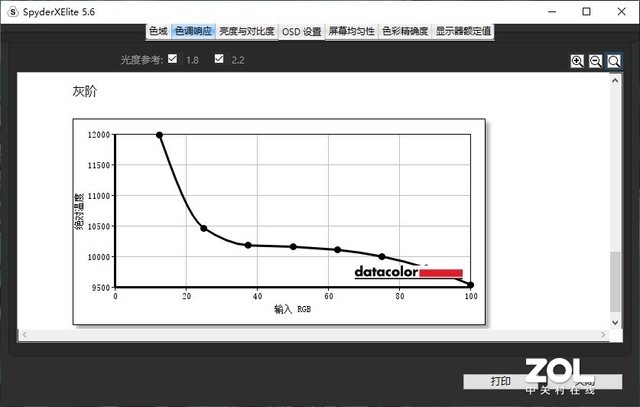Select the fit-to-view magnifier icon
Image resolution: width=640 pixels, height=407 pixels.
point(614,61)
